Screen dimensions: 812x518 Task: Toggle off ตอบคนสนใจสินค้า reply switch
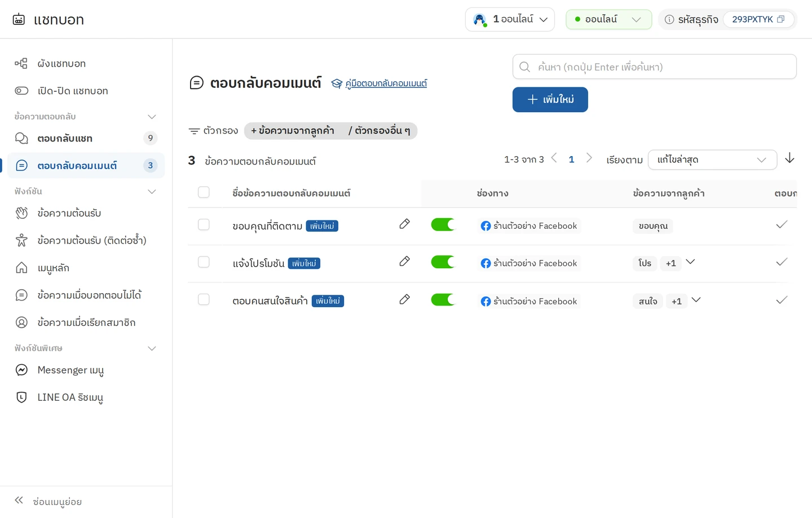pyautogui.click(x=443, y=300)
